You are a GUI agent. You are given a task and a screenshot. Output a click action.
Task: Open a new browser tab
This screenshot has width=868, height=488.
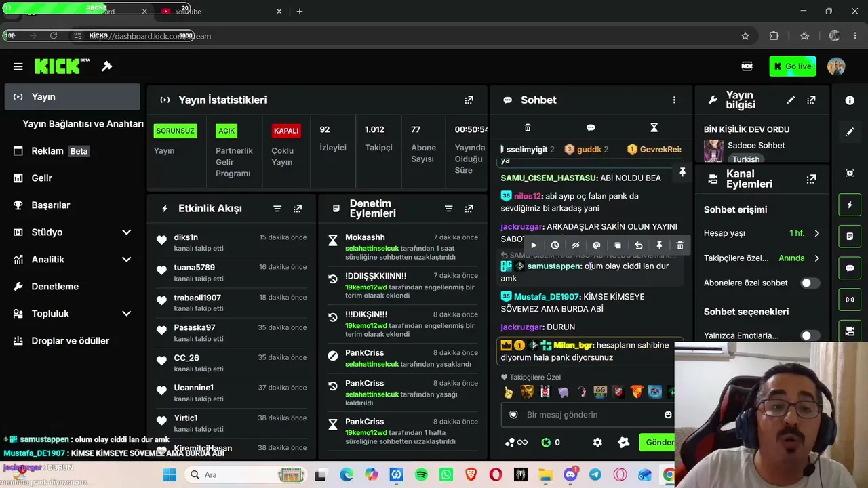[x=299, y=12]
